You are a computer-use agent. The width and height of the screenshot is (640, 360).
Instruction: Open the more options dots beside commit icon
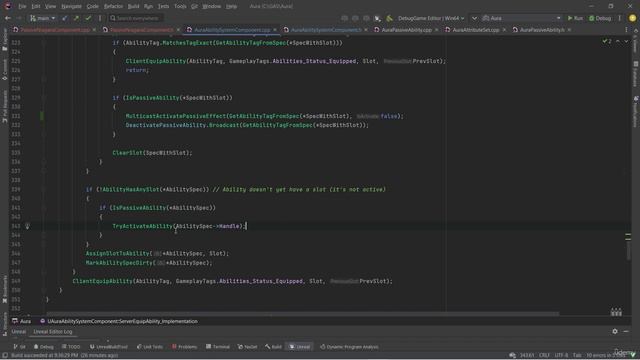[x=100, y=18]
